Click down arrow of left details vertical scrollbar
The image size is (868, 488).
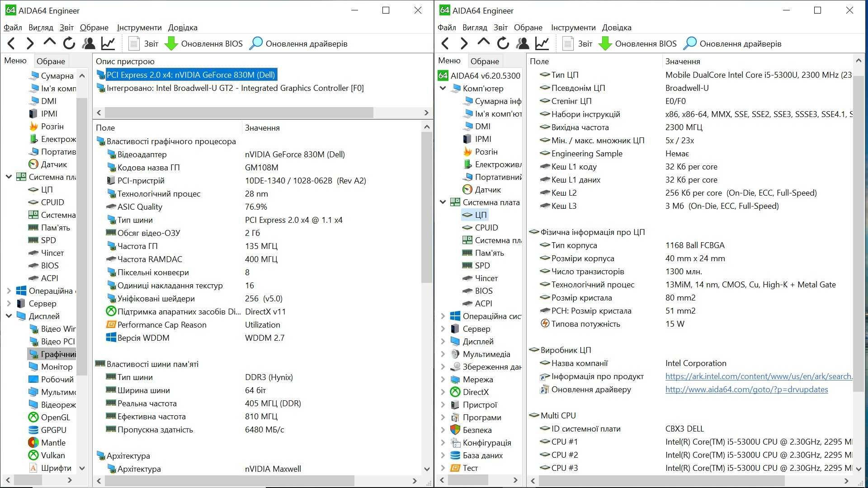(427, 469)
